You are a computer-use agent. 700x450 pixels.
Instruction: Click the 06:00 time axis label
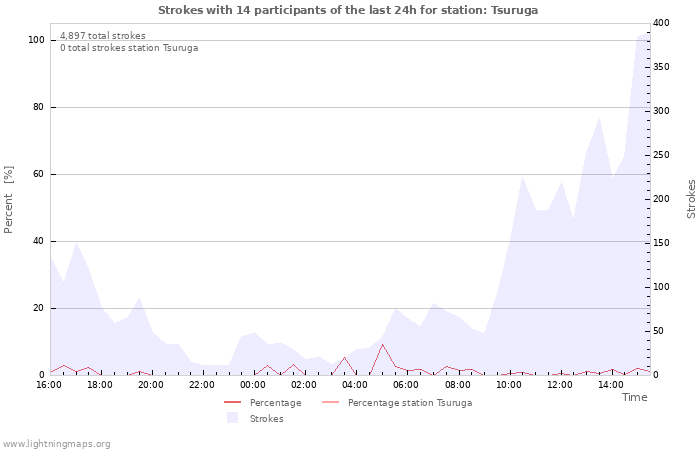point(406,385)
